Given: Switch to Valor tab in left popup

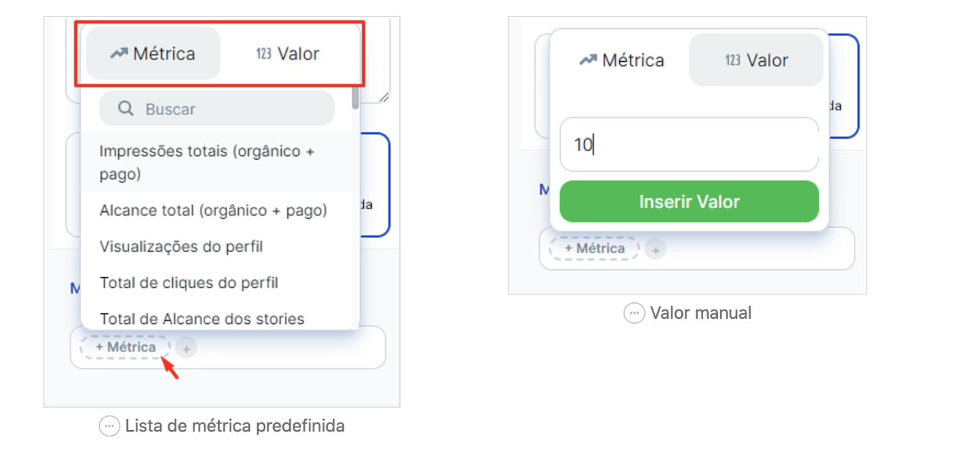Looking at the screenshot, I should (x=287, y=54).
